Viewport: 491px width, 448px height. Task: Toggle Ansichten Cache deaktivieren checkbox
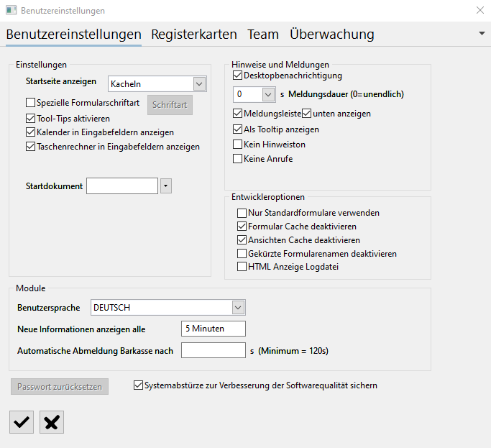pos(242,240)
